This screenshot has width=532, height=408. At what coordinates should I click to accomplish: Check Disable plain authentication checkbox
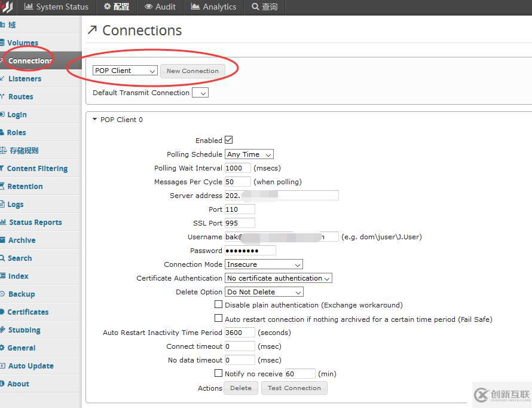click(219, 304)
